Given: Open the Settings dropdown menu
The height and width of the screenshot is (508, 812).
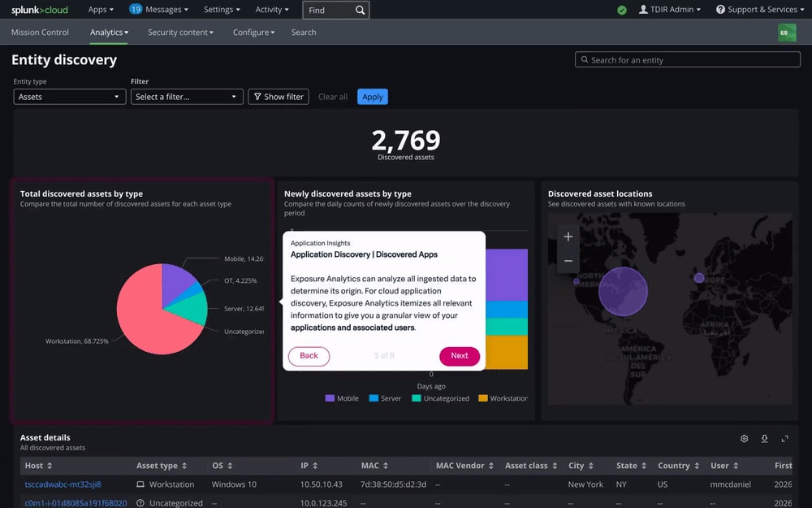Looking at the screenshot, I should pyautogui.click(x=222, y=9).
